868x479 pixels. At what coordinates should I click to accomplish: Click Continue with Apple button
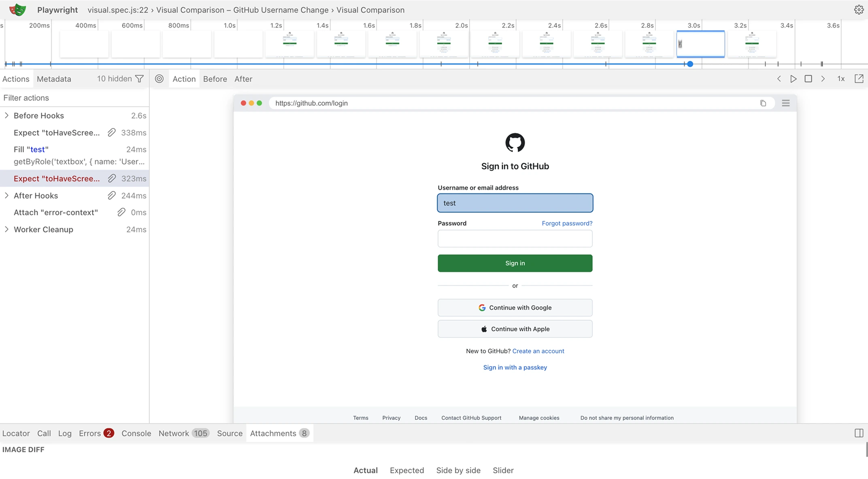pyautogui.click(x=515, y=329)
